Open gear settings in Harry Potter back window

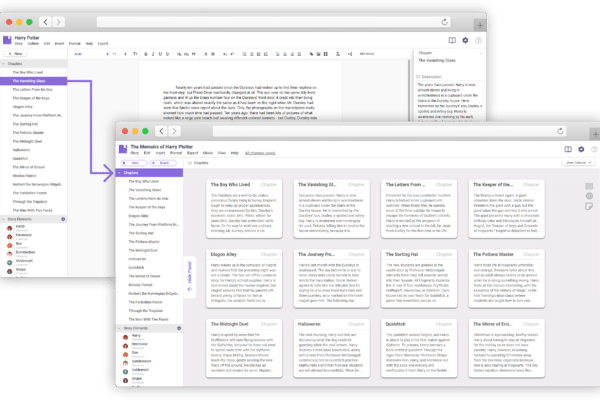tap(465, 40)
